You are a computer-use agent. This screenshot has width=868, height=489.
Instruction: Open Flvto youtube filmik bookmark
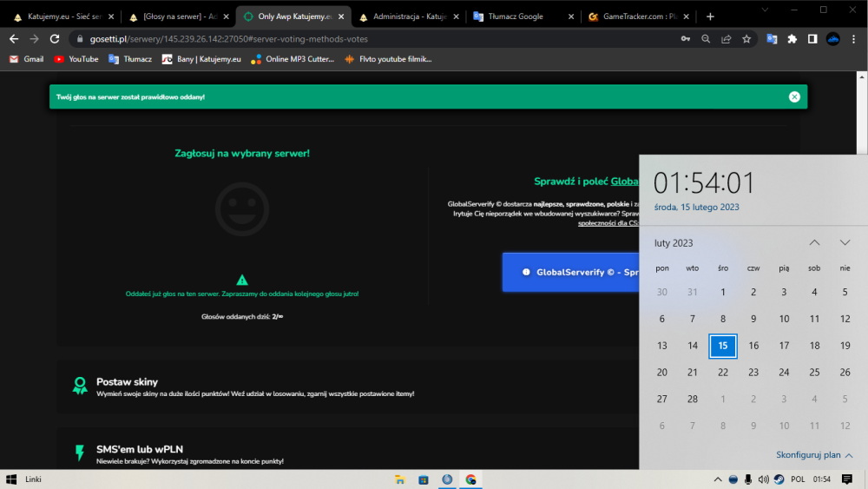click(388, 59)
